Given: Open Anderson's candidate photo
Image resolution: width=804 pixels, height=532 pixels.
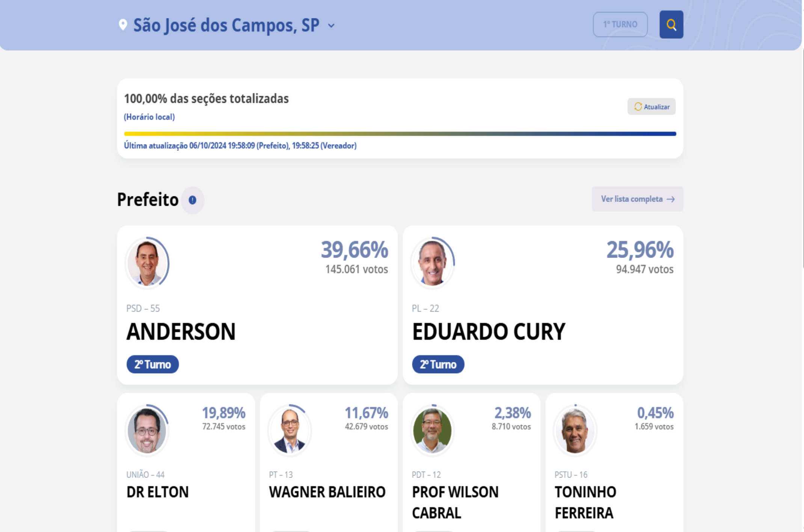Looking at the screenshot, I should [x=147, y=263].
